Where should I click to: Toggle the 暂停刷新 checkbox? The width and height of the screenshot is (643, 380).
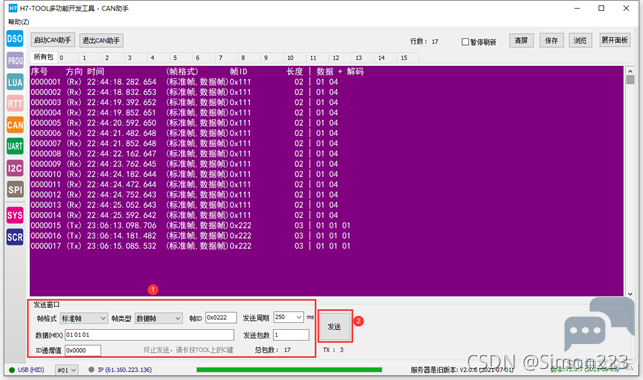tap(465, 41)
